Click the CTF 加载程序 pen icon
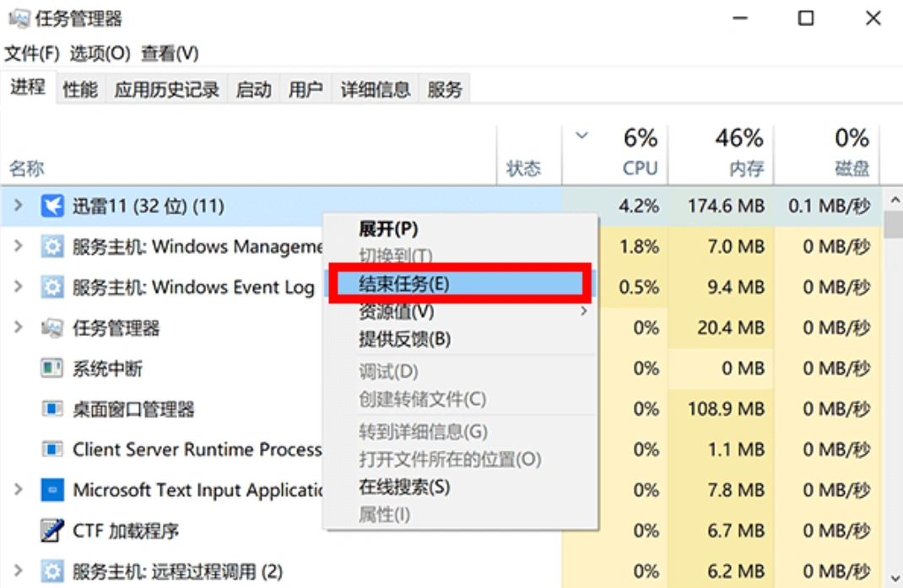903x588 pixels. click(x=52, y=531)
